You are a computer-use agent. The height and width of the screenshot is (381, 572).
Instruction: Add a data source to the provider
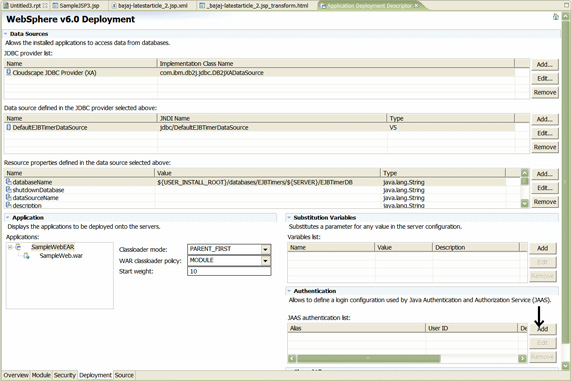pyautogui.click(x=544, y=119)
